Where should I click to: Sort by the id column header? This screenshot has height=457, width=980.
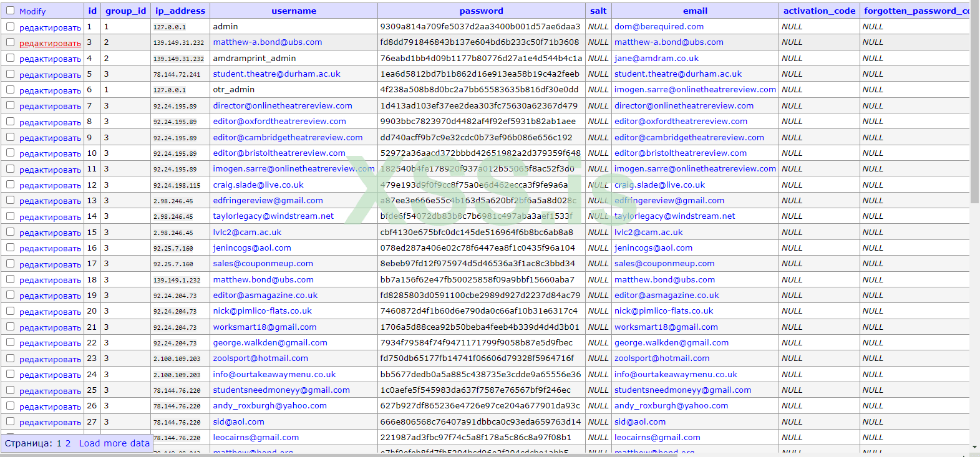pos(92,11)
